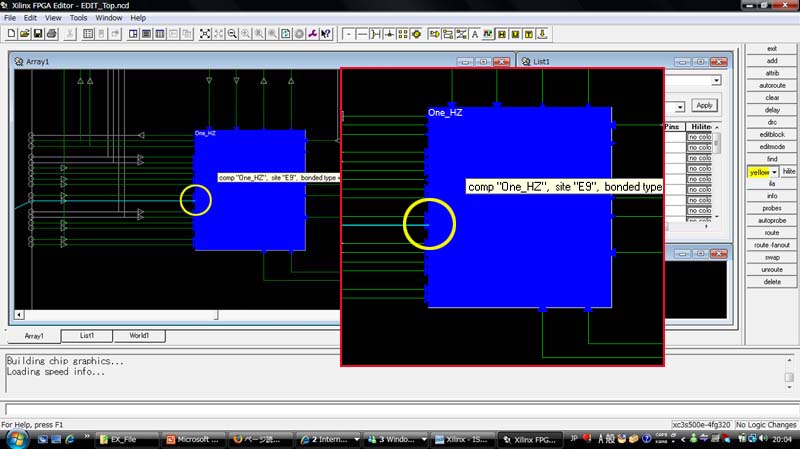Click the 'swap' side panel button
Image resolution: width=800 pixels, height=449 pixels.
click(771, 257)
